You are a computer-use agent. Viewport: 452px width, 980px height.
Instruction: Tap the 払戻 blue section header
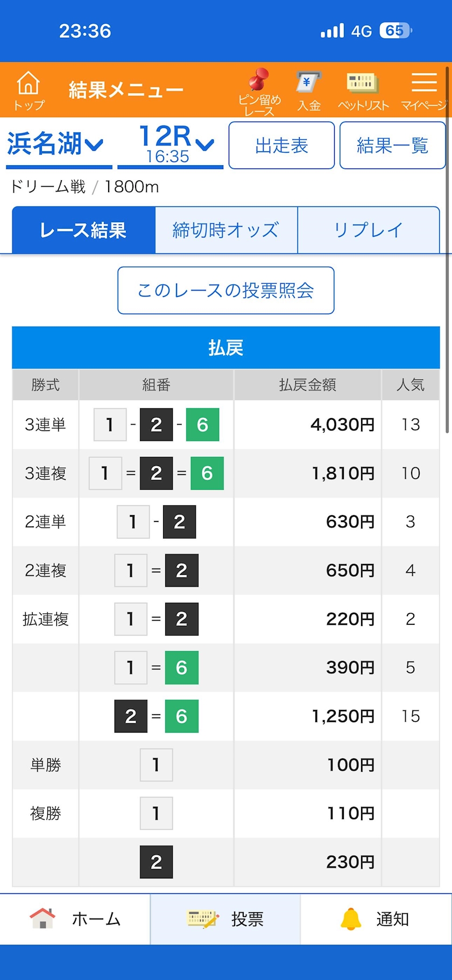point(226,348)
